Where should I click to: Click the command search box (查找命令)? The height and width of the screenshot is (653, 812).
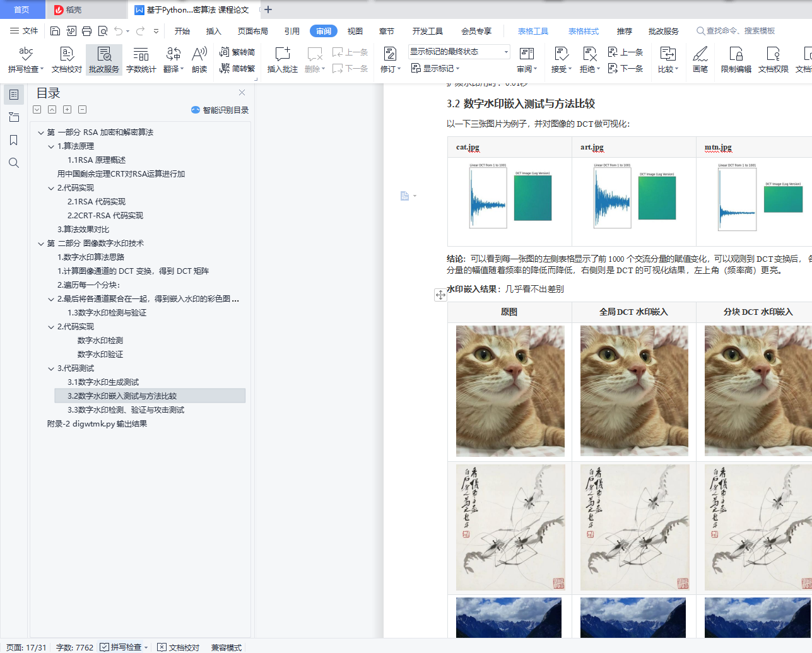(x=736, y=31)
